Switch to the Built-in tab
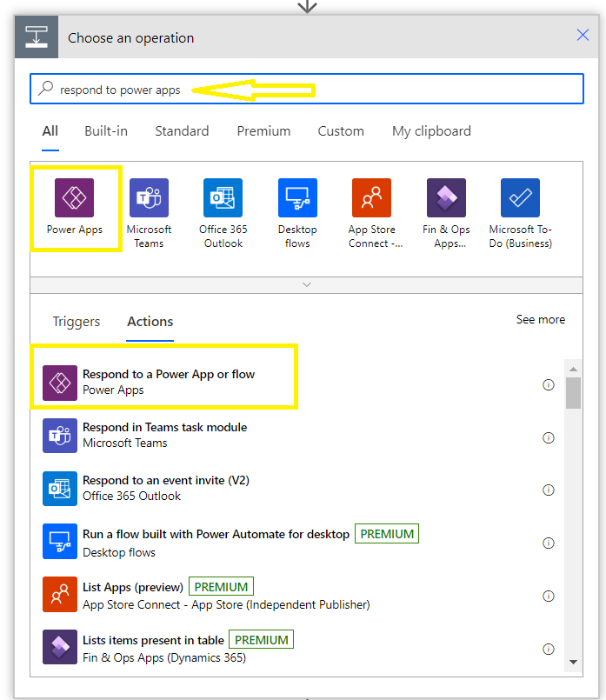This screenshot has width=606, height=700. tap(106, 131)
